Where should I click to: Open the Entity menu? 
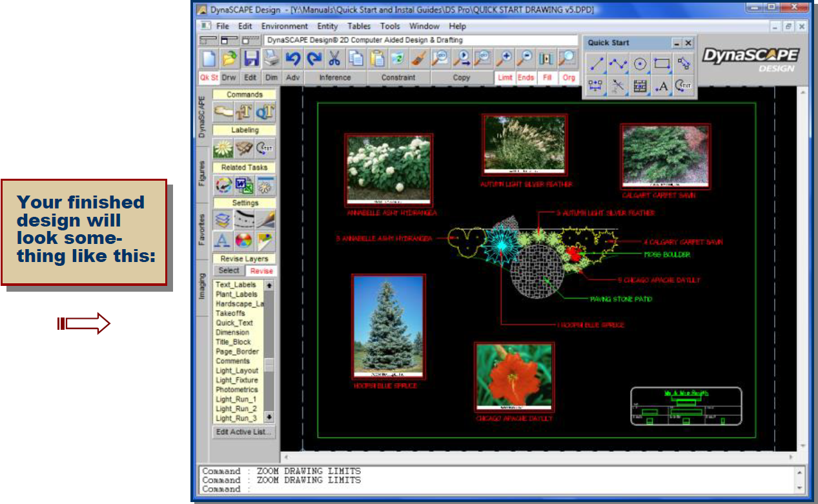(x=327, y=26)
